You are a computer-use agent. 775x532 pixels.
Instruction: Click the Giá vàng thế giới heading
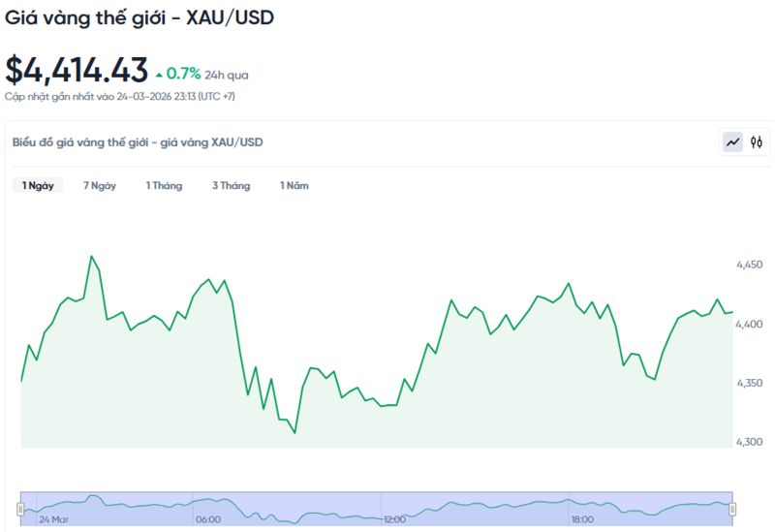click(139, 17)
